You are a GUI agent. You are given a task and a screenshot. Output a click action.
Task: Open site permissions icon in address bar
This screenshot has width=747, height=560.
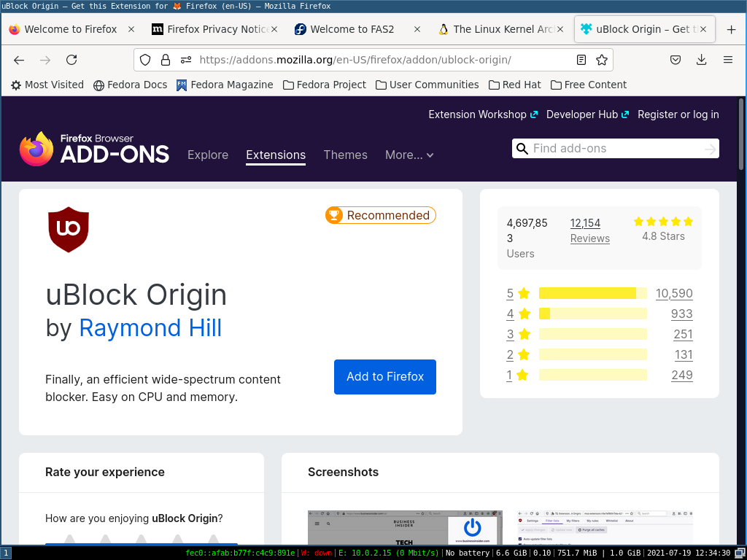(186, 60)
